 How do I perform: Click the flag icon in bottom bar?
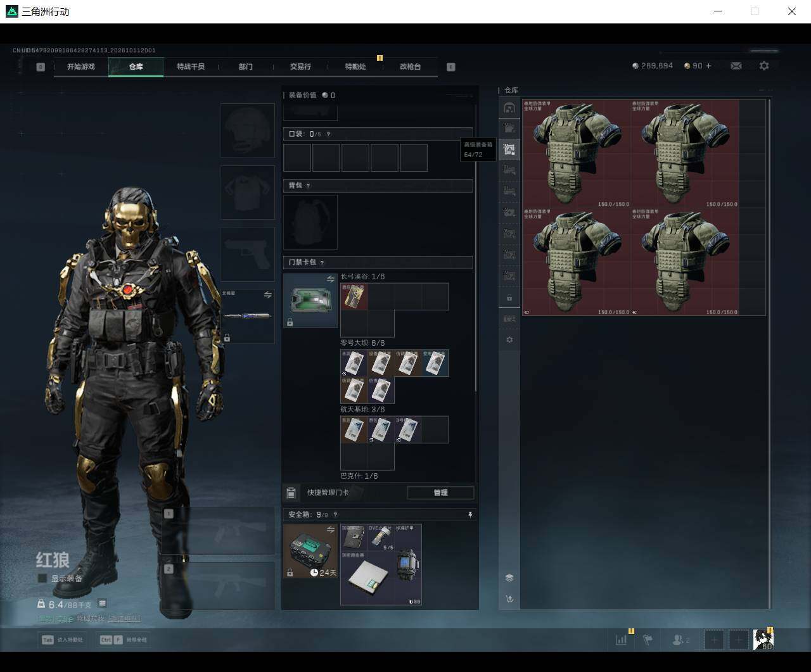click(x=648, y=640)
